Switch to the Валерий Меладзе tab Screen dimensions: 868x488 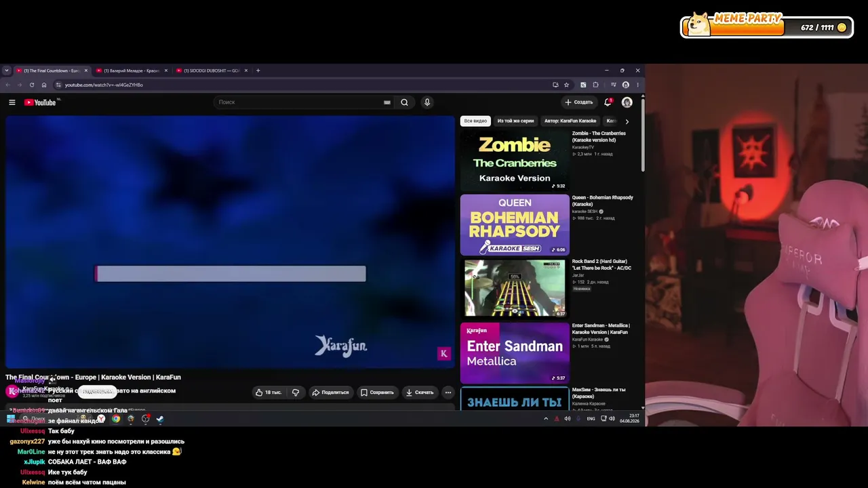point(131,70)
